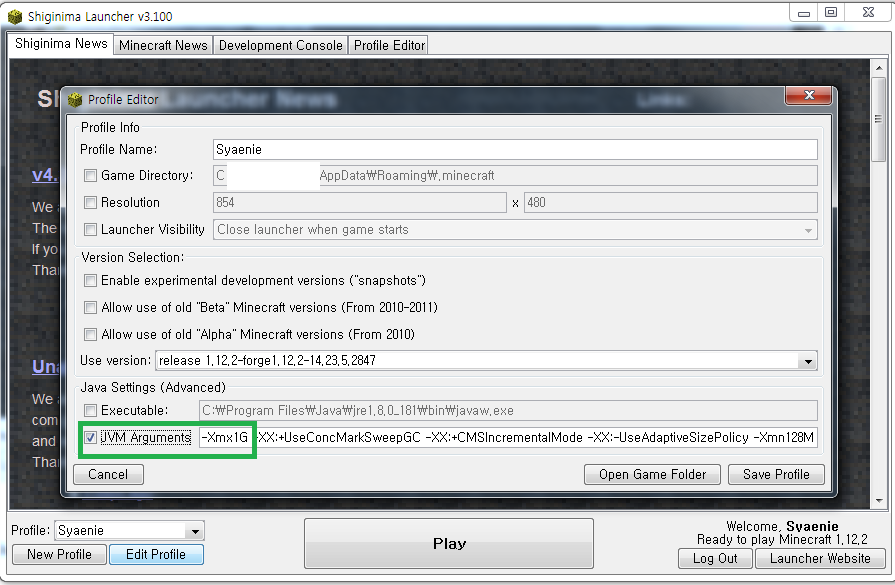
Task: Click the Play button
Action: point(449,543)
